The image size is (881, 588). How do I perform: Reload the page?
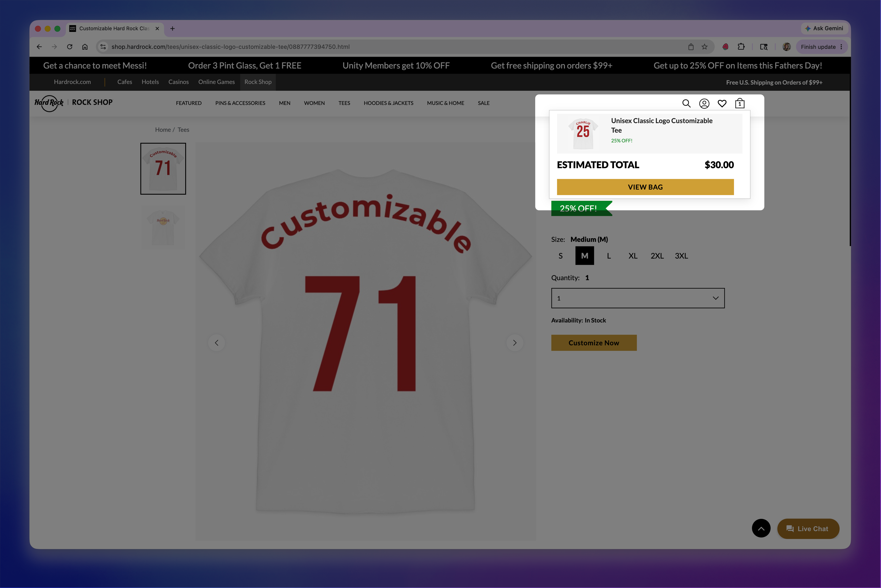70,47
